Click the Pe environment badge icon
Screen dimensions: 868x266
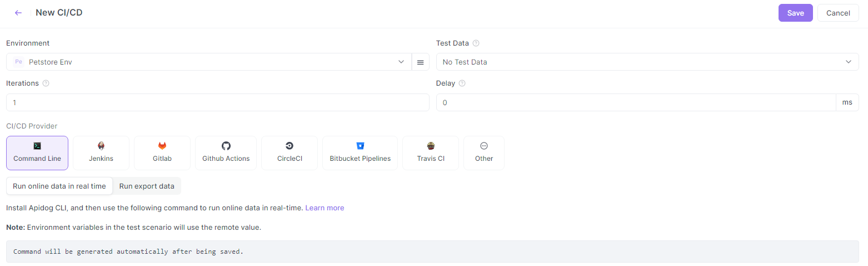[18, 62]
